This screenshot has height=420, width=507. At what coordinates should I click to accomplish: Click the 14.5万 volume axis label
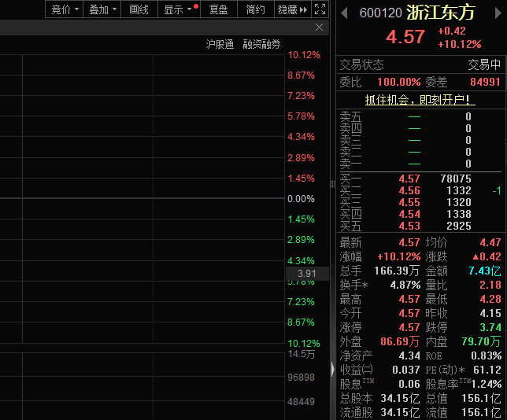(x=302, y=354)
